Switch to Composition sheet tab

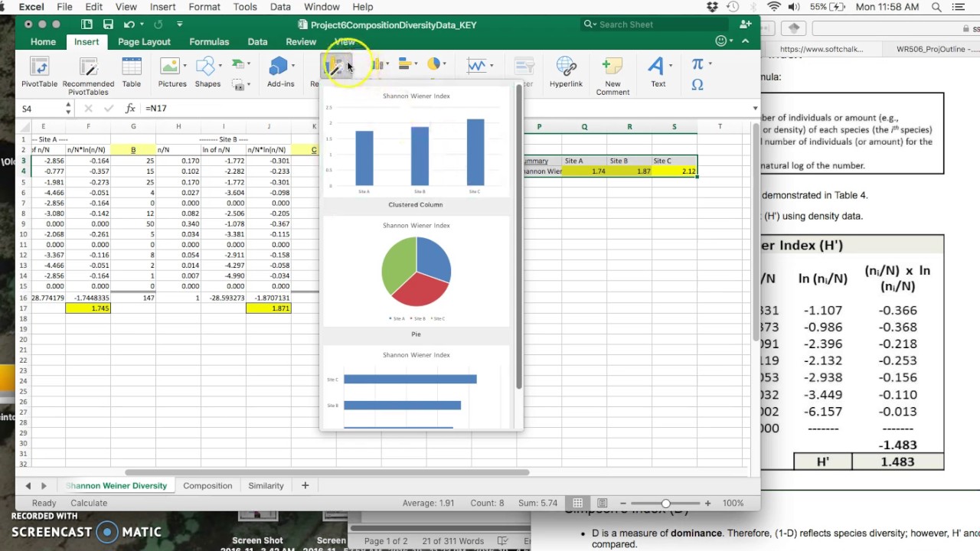[x=207, y=485]
